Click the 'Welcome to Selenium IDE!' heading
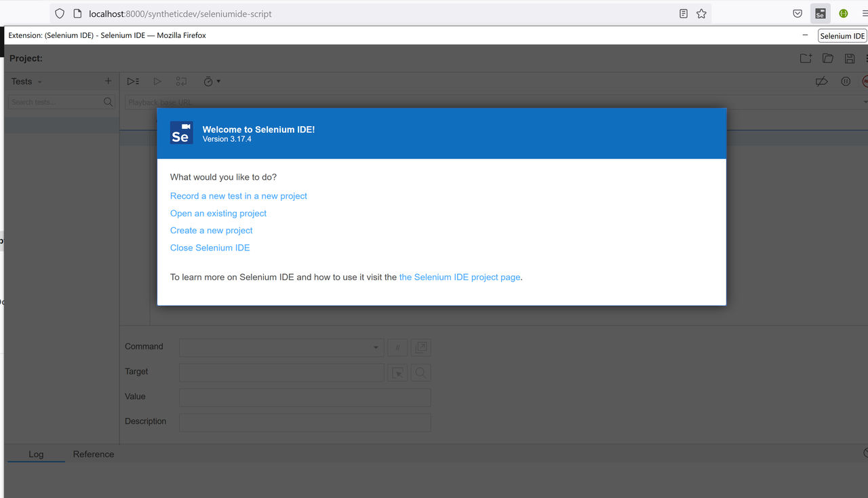868x498 pixels. [258, 129]
